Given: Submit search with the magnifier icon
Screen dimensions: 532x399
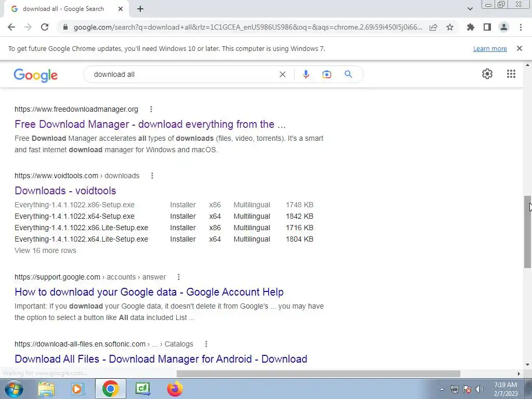Looking at the screenshot, I should [x=348, y=74].
